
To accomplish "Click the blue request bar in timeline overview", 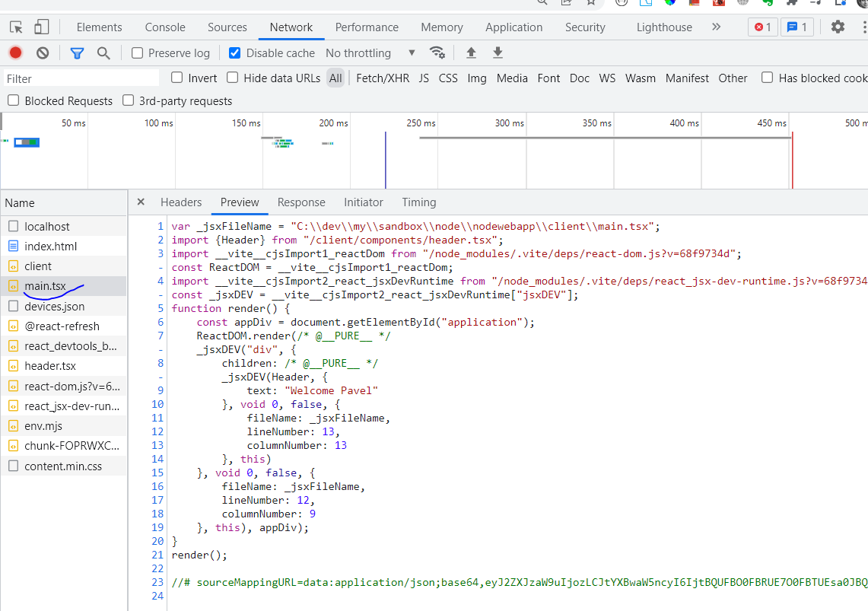I will point(27,142).
